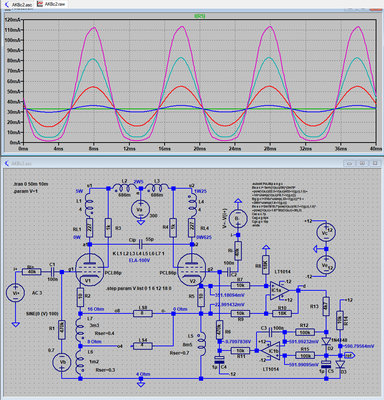
Task: Click the 40ms x-axis label
Action: pos(376,149)
